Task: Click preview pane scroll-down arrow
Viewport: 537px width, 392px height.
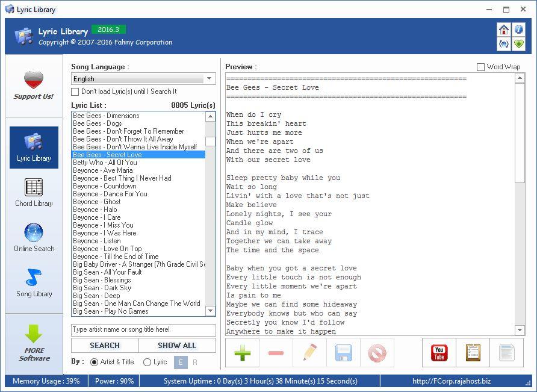Action: coord(520,330)
